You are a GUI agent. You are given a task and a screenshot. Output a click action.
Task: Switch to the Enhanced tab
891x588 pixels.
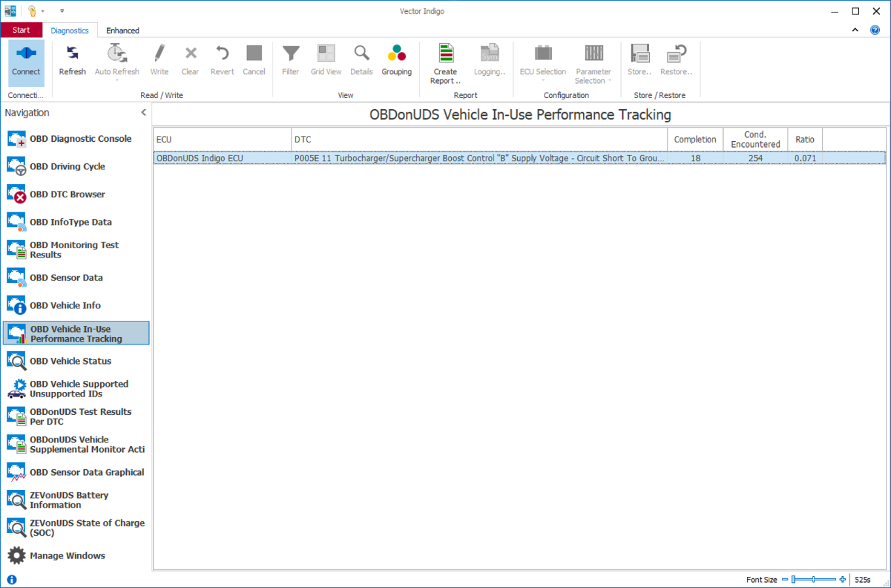(x=123, y=30)
